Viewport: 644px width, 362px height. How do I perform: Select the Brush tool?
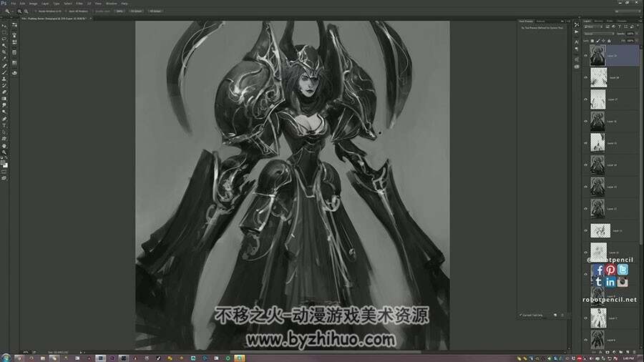[x=4, y=72]
